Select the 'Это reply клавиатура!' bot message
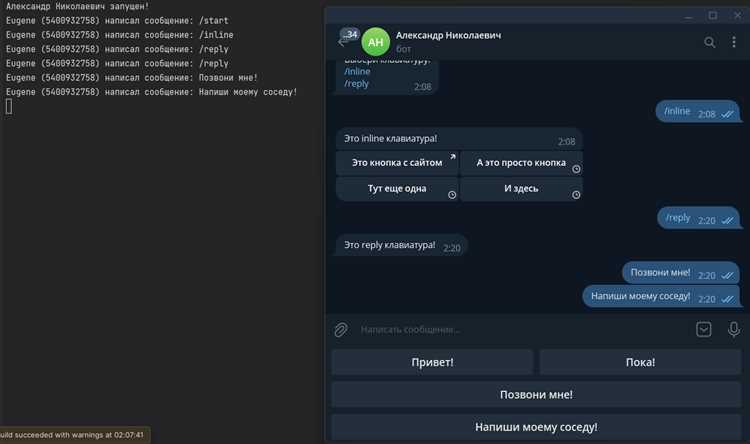Screen dimensions: 750x444 click(401, 245)
